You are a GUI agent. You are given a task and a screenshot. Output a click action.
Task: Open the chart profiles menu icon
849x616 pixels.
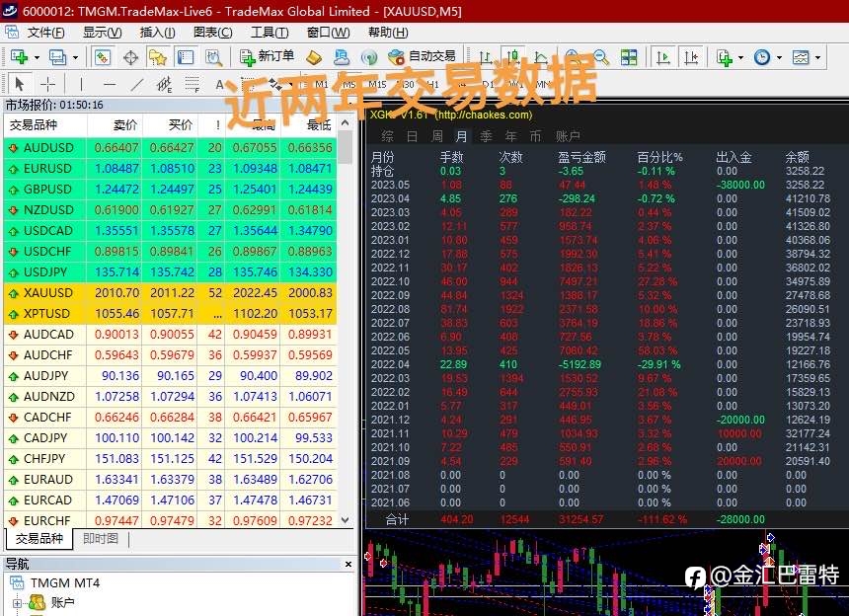tap(57, 57)
